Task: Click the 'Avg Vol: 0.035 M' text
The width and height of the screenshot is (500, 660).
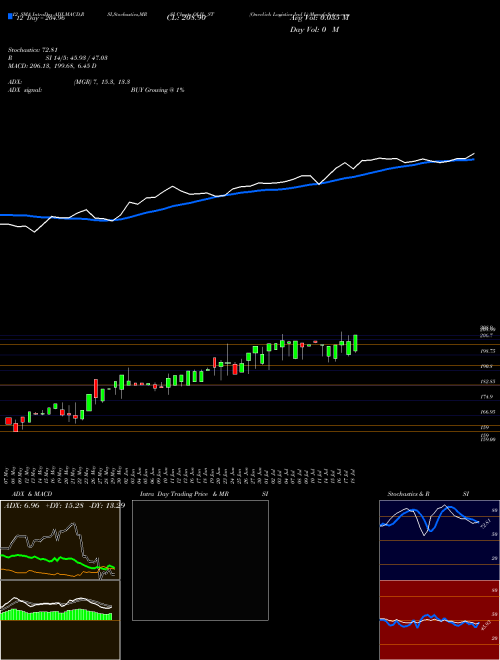Action: point(320,18)
